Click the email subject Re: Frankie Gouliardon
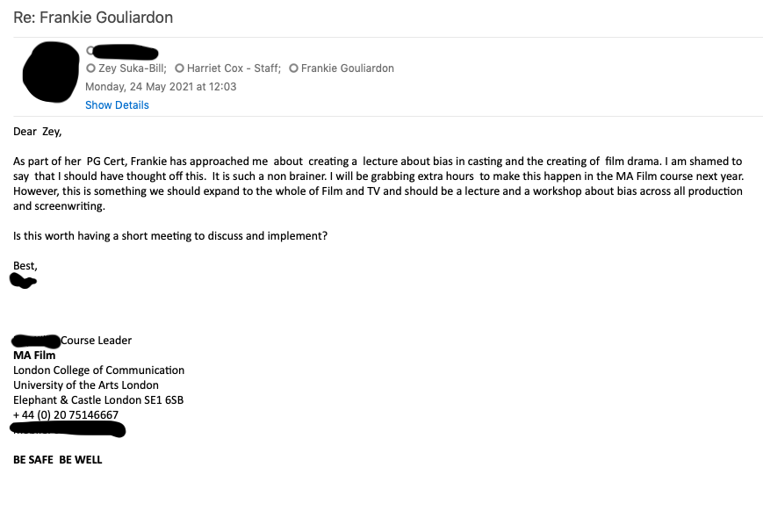 tap(93, 18)
